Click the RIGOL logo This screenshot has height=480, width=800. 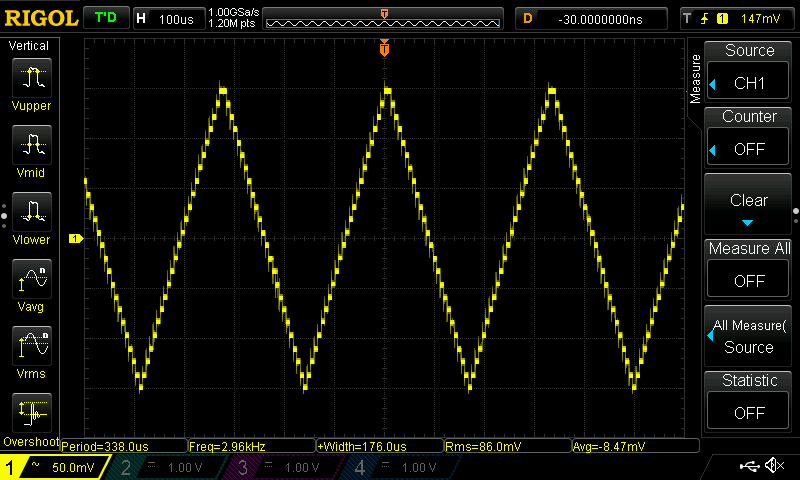click(x=41, y=19)
